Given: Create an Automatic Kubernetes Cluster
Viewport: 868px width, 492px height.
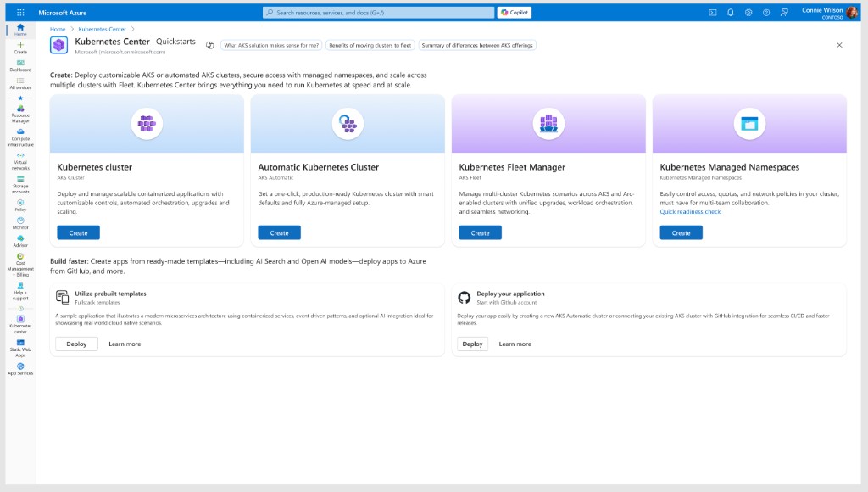Looking at the screenshot, I should (x=279, y=232).
